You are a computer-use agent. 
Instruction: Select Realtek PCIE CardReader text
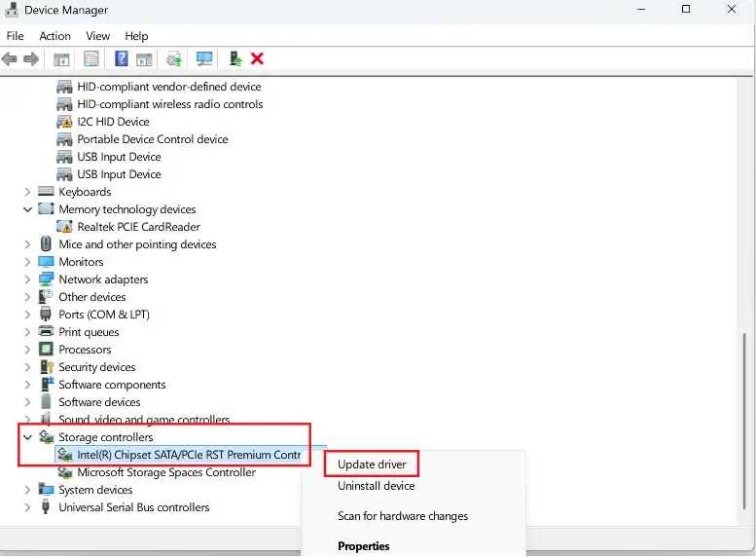[x=139, y=227]
